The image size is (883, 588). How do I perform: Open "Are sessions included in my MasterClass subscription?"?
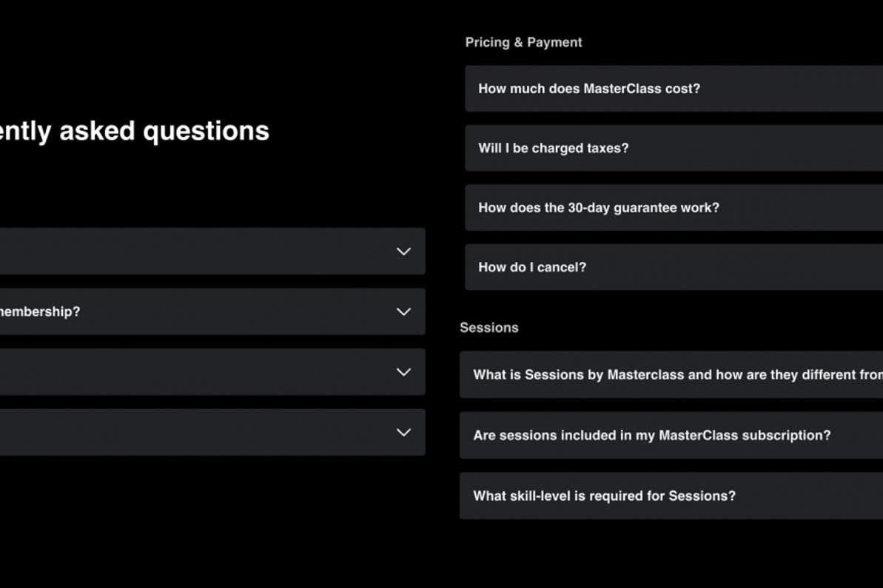[x=666, y=436]
